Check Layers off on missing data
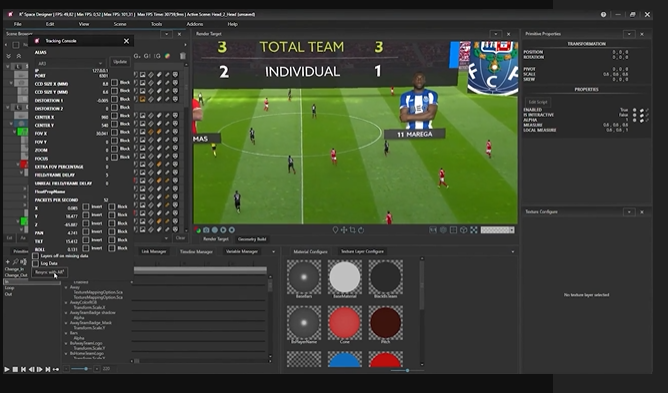Screen dimensions: 668x393 point(35,256)
